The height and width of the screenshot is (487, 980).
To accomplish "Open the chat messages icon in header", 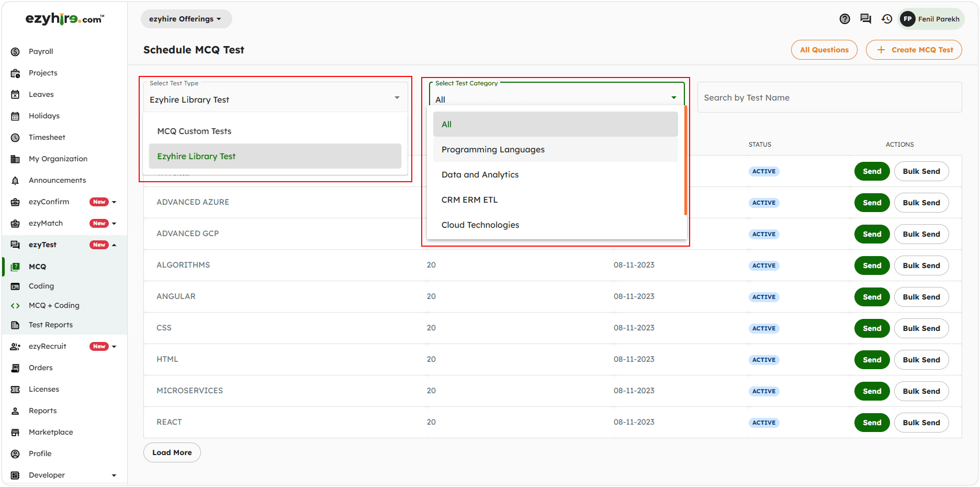I will (865, 19).
